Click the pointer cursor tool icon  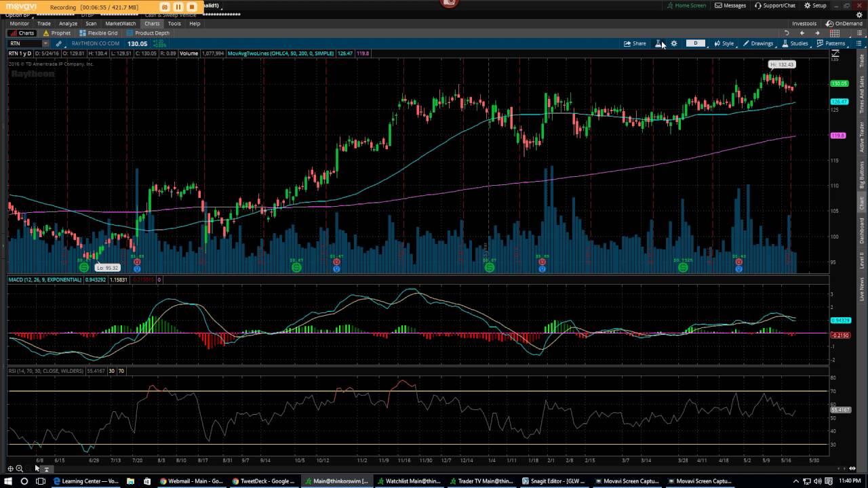(x=37, y=468)
